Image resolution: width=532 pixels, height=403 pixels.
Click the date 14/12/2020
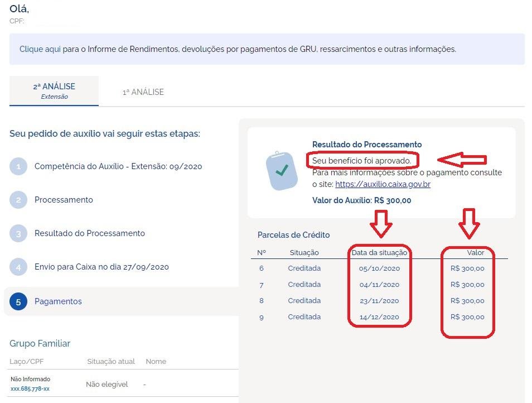[379, 317]
